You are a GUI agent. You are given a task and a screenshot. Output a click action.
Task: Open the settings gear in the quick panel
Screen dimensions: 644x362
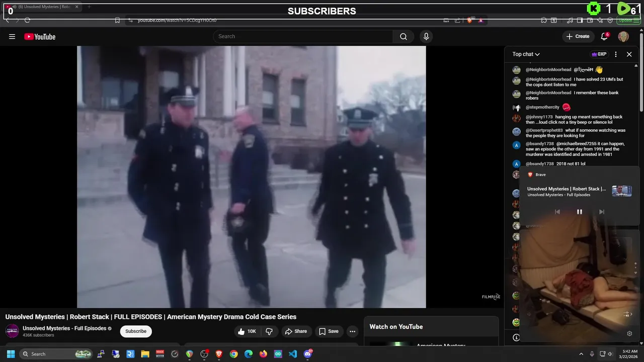pos(629,333)
